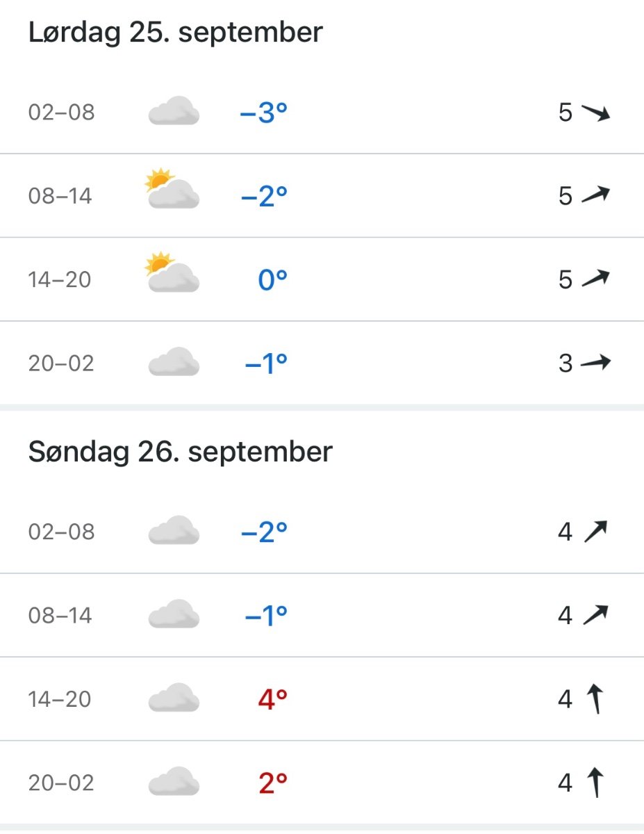Viewport: 644px width, 834px height.
Task: Select the Sunday 4° temperature
Action: [x=272, y=699]
